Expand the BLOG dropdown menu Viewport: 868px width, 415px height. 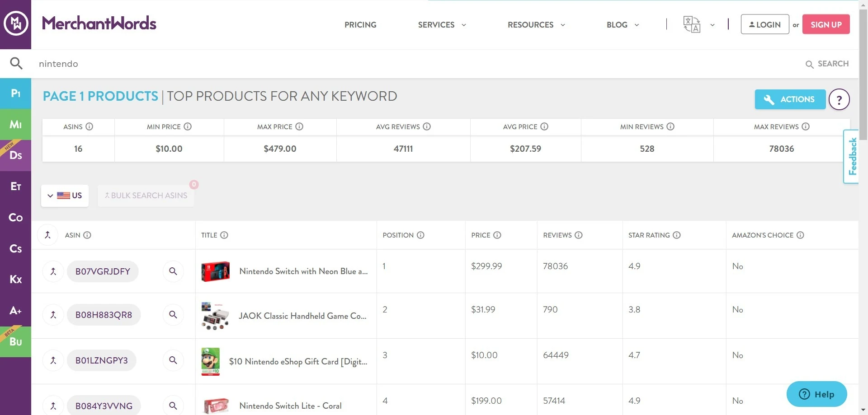click(623, 25)
